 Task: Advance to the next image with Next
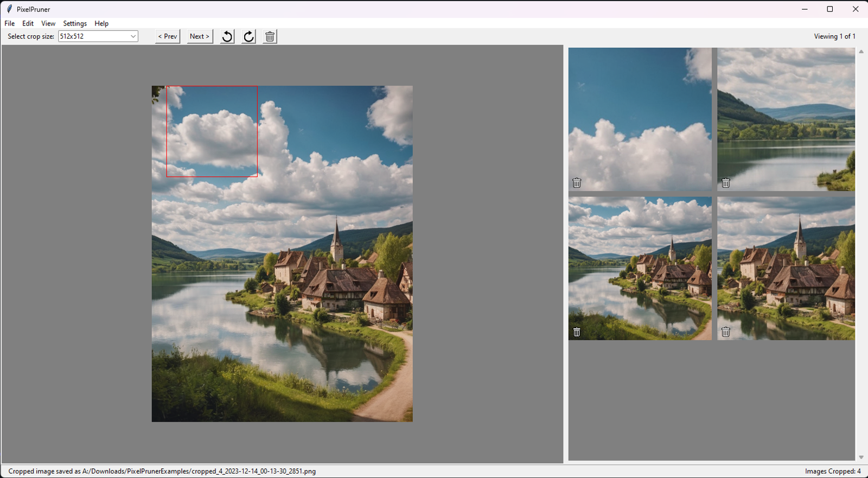coord(200,36)
